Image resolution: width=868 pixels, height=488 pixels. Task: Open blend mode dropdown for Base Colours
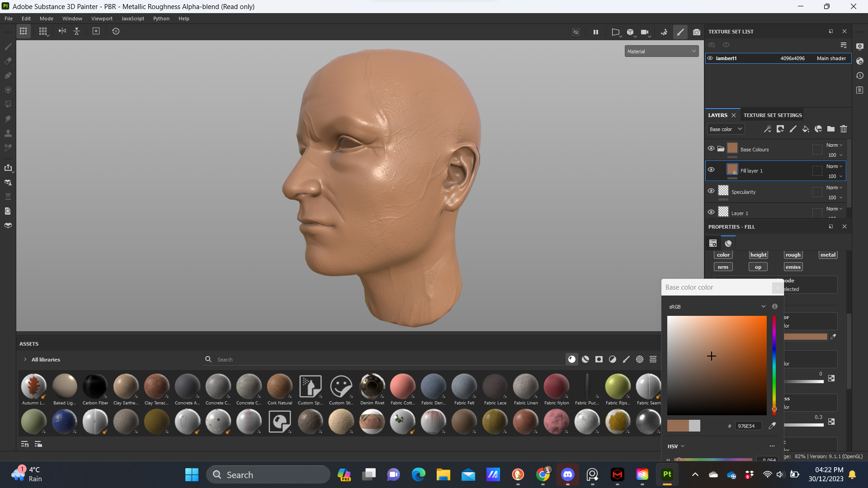click(x=834, y=145)
